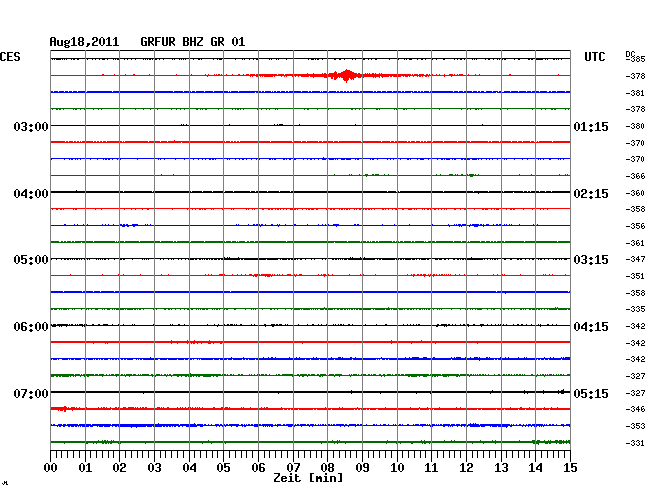The image size is (650, 494).
Task: Click the minute axis tick label "14"
Action: (535, 468)
